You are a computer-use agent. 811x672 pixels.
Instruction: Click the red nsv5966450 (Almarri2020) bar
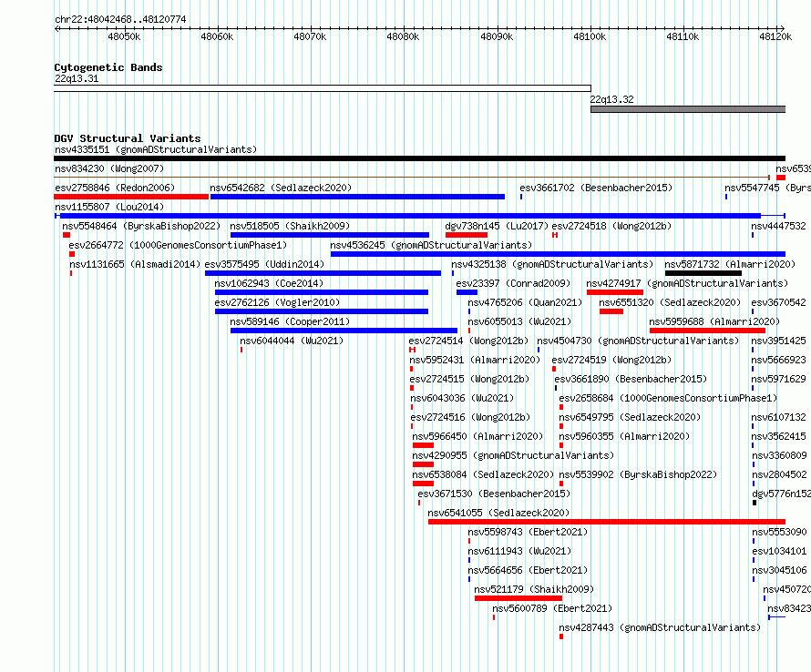pyautogui.click(x=423, y=445)
